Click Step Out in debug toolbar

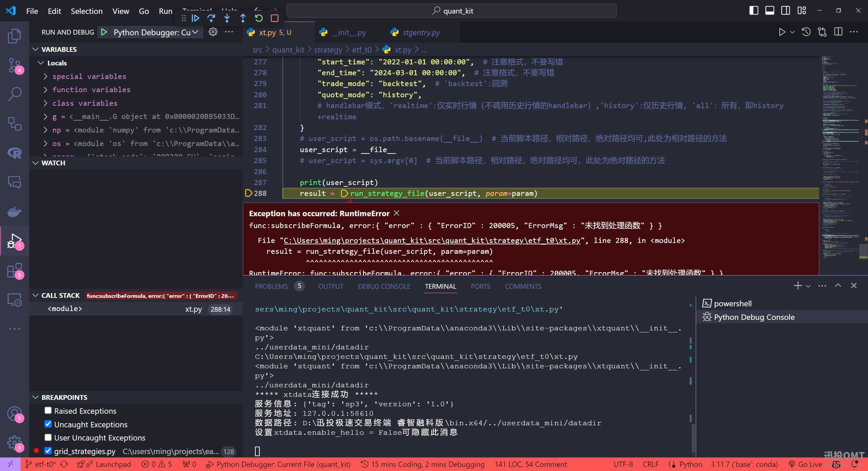[x=243, y=18]
